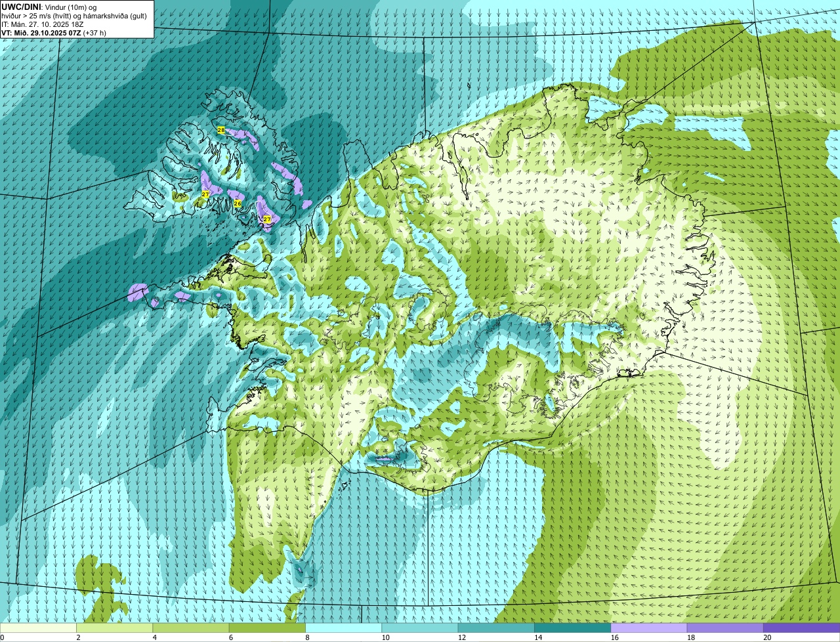
Task: Click the 8–10 light cyan legend band
Action: 344,628
